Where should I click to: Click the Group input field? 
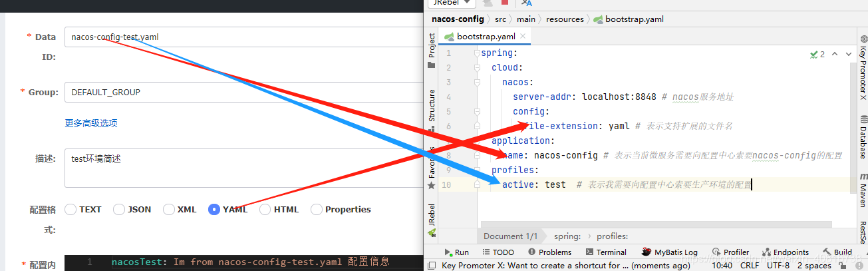click(x=244, y=93)
